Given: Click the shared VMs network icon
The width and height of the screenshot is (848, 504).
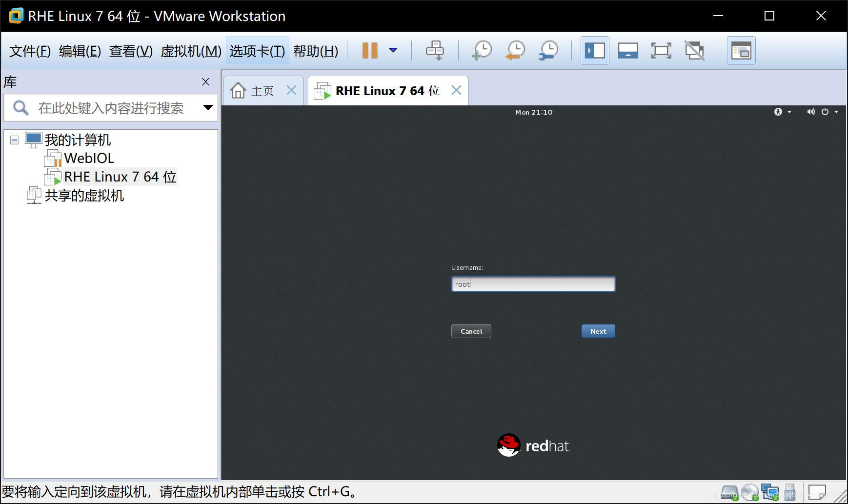Looking at the screenshot, I should pyautogui.click(x=34, y=195).
